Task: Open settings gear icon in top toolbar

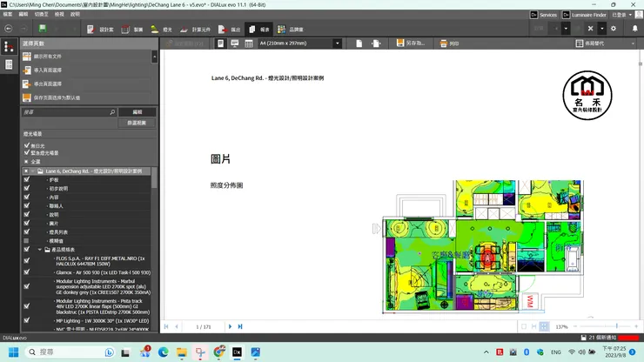Action: [x=613, y=29]
